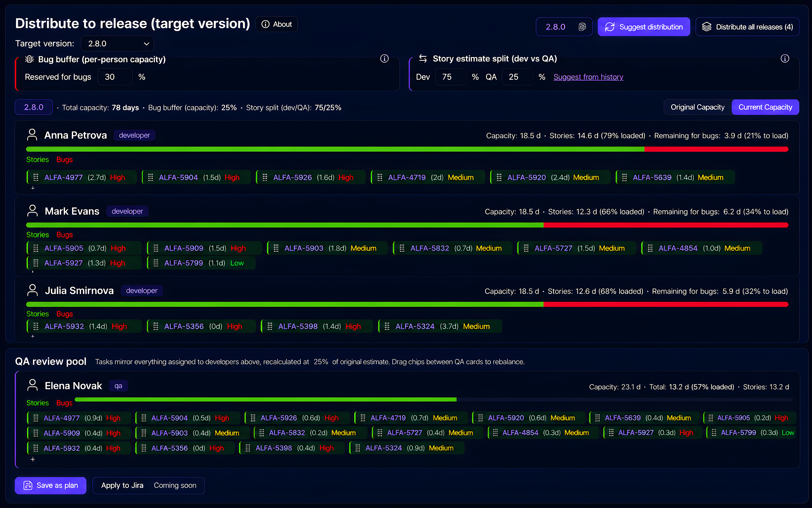Click the Suggest distribution refresh icon

tap(610, 27)
